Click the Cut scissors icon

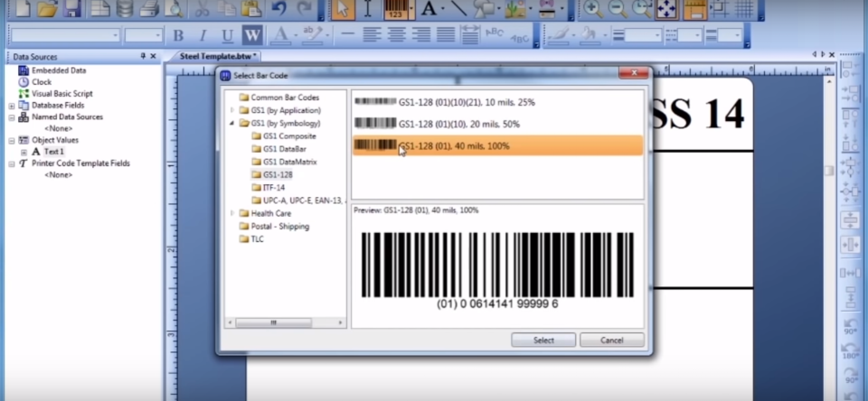click(203, 8)
